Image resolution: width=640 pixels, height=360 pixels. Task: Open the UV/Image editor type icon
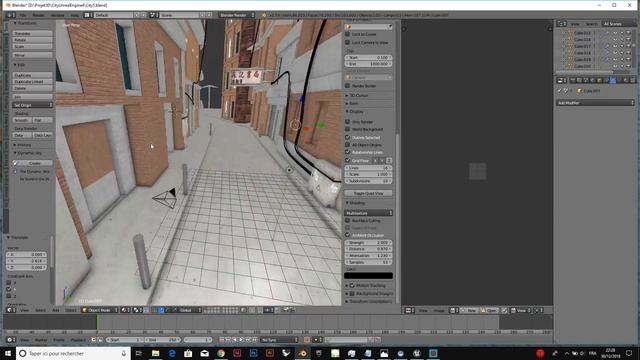410,311
